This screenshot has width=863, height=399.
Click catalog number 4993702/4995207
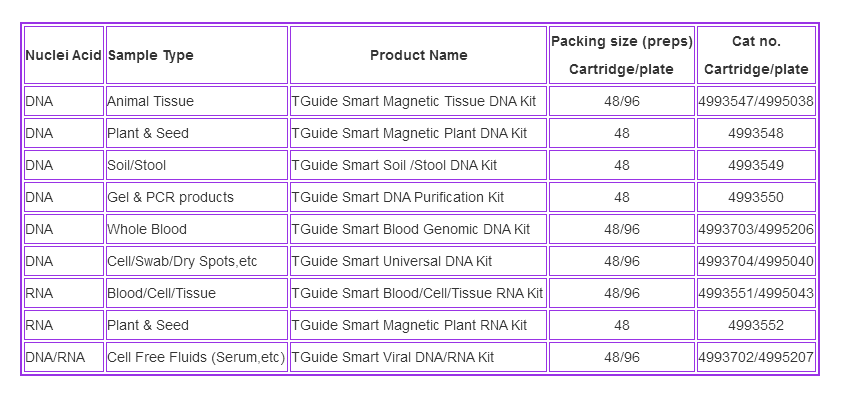pyautogui.click(x=756, y=357)
